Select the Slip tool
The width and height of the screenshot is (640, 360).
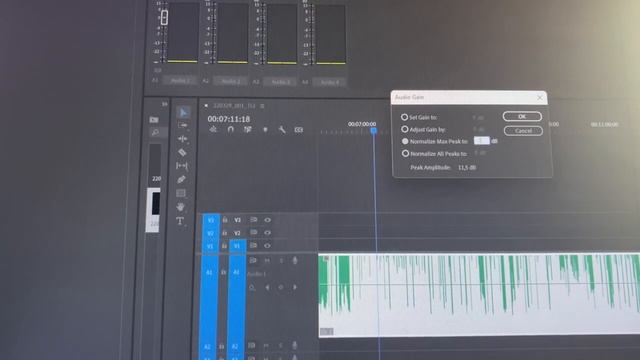(182, 166)
